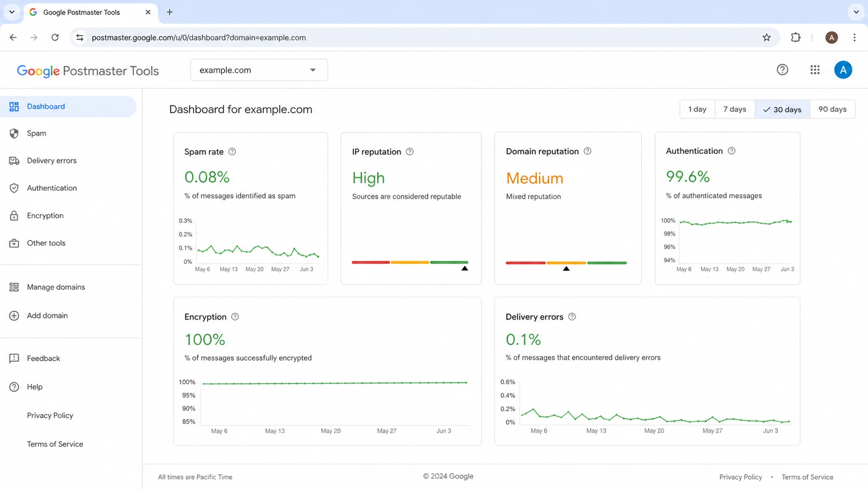Click the Spam shield icon

tap(14, 134)
